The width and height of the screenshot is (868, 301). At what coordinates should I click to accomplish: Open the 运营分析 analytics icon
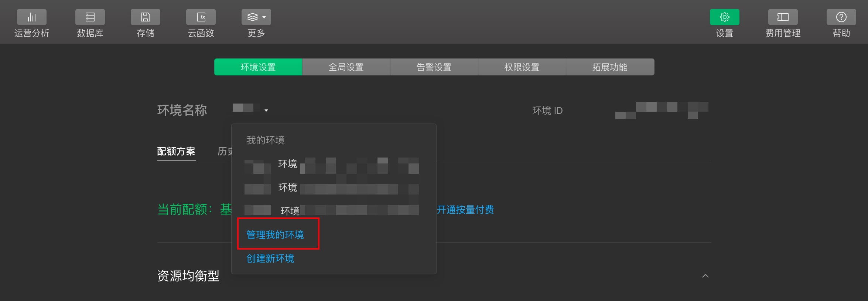(32, 17)
